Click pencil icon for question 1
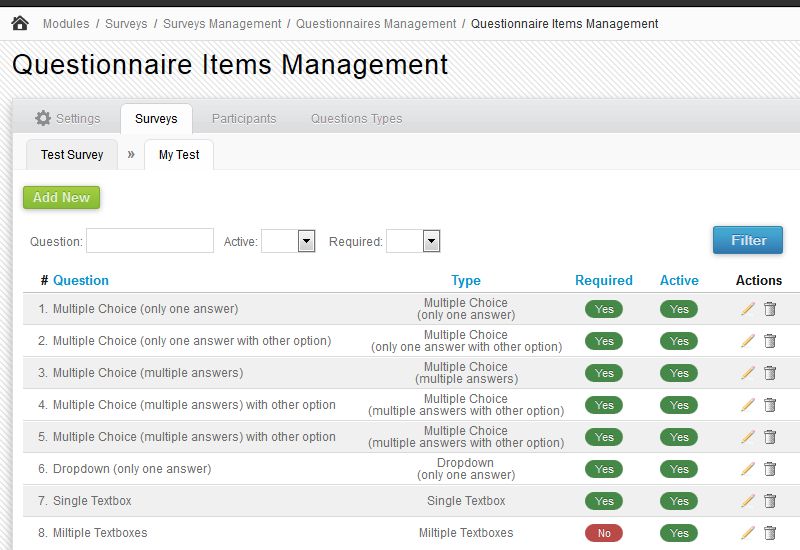800x550 pixels. pyautogui.click(x=747, y=309)
